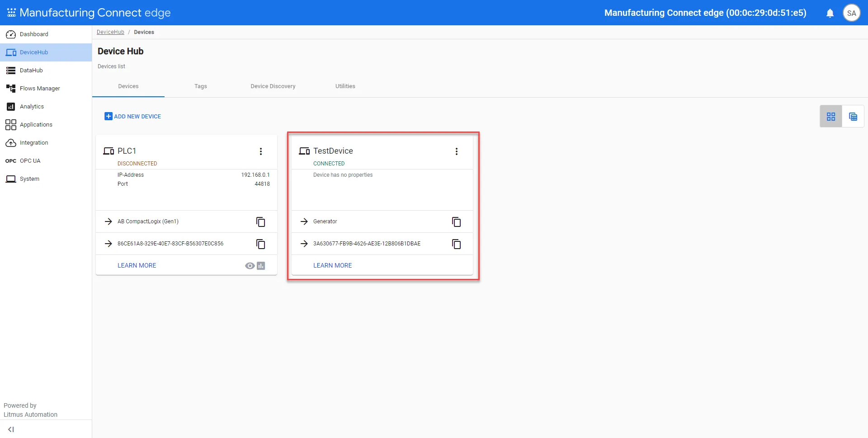
Task: Open the TestDevice three-dot menu
Action: click(x=457, y=151)
